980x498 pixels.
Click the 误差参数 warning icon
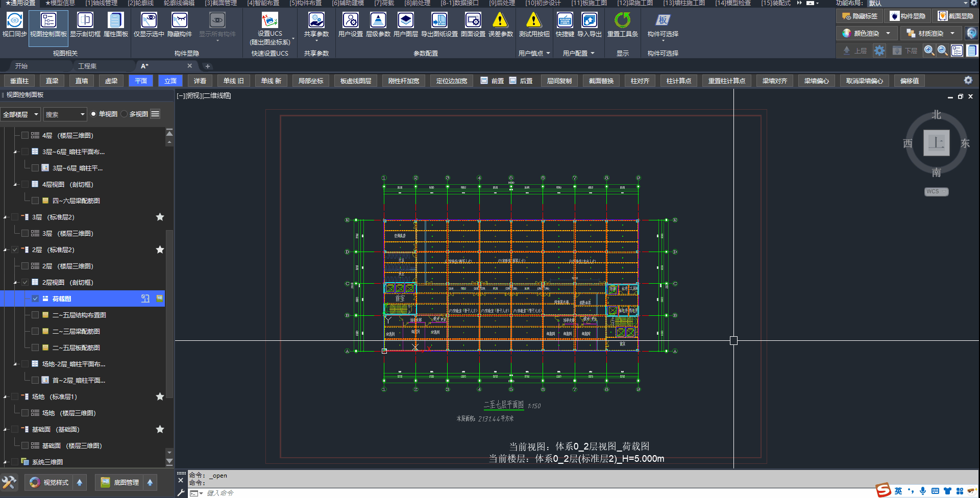click(500, 20)
